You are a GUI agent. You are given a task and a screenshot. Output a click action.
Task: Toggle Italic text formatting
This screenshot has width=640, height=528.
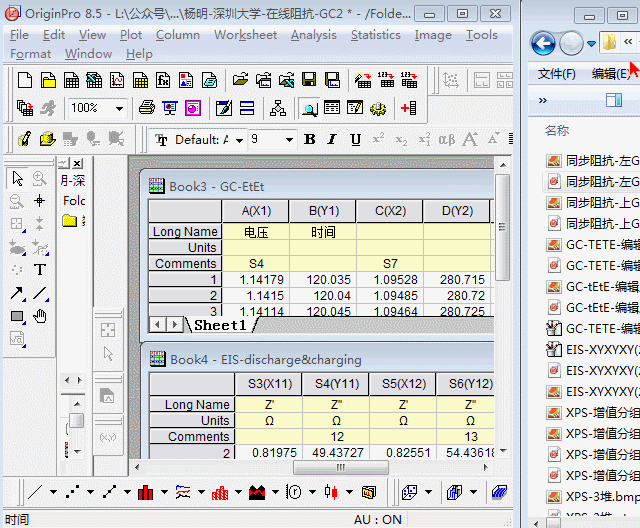pyautogui.click(x=332, y=140)
